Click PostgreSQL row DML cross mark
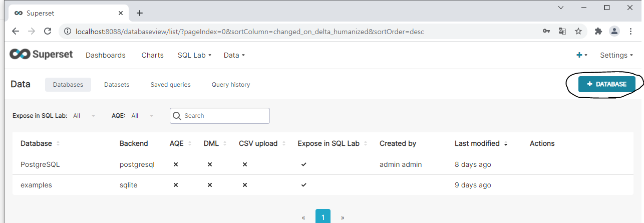The width and height of the screenshot is (644, 223). (x=210, y=164)
